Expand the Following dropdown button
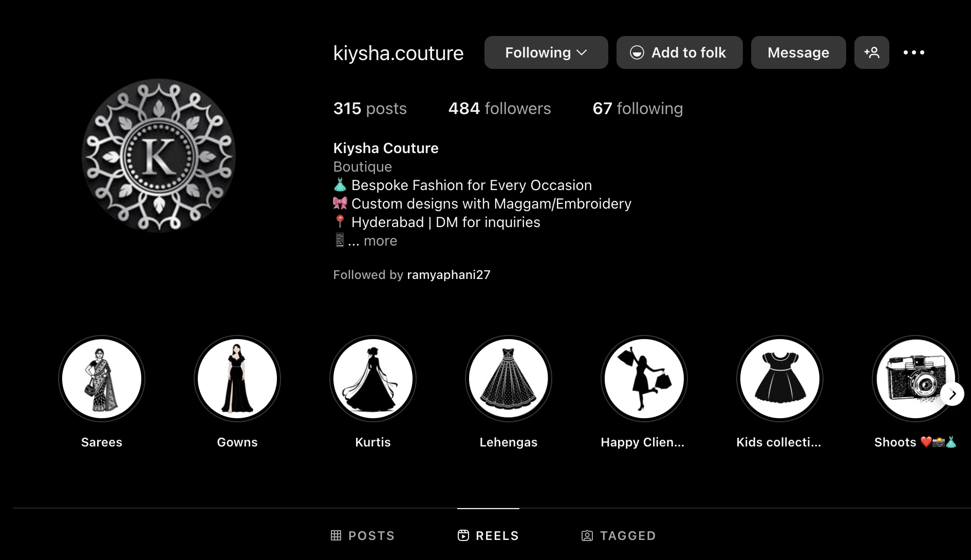The height and width of the screenshot is (560, 971). click(546, 52)
